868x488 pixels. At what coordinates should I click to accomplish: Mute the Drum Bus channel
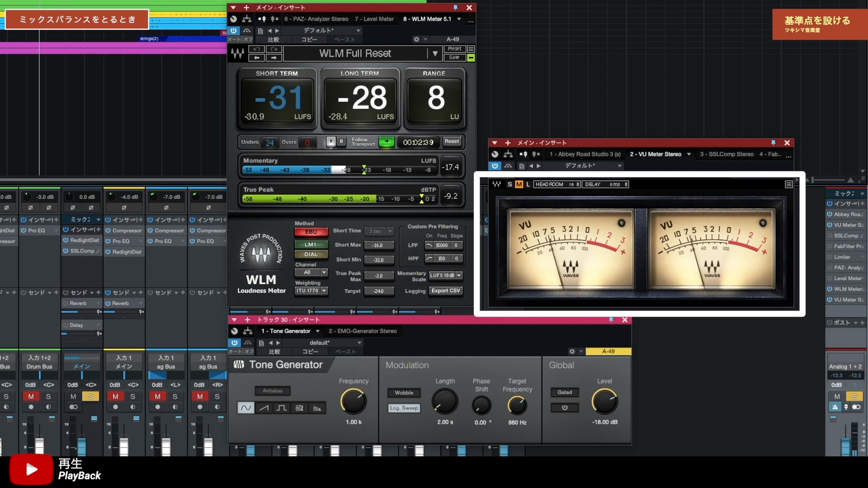click(31, 396)
